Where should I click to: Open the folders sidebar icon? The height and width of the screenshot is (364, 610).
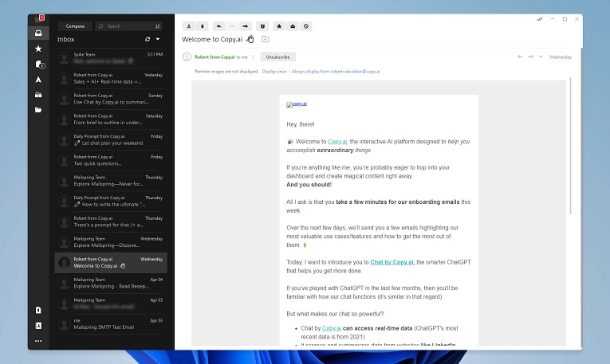coord(38,110)
